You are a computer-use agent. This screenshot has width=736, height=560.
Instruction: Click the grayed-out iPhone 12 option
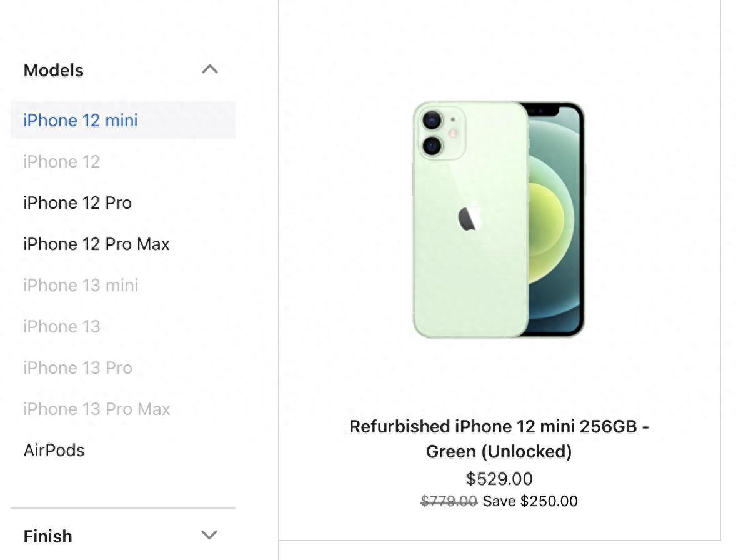[x=61, y=161]
